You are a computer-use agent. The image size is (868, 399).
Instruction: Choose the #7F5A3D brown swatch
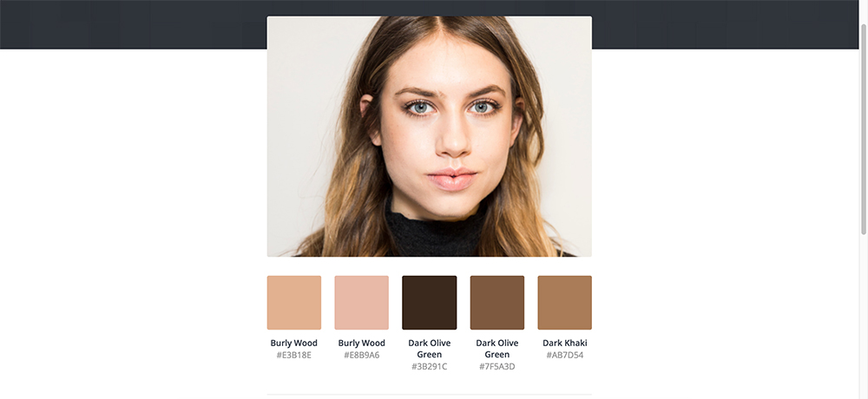pyautogui.click(x=497, y=303)
